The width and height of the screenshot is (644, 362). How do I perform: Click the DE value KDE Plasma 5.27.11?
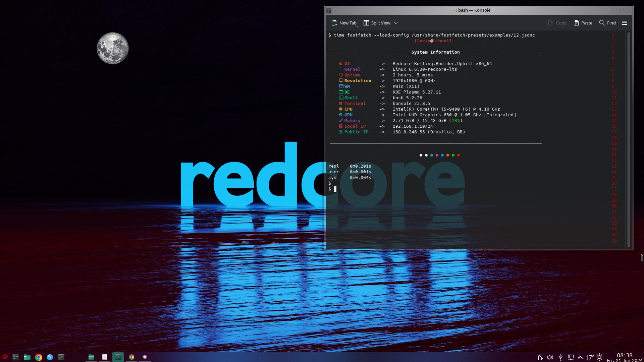417,92
